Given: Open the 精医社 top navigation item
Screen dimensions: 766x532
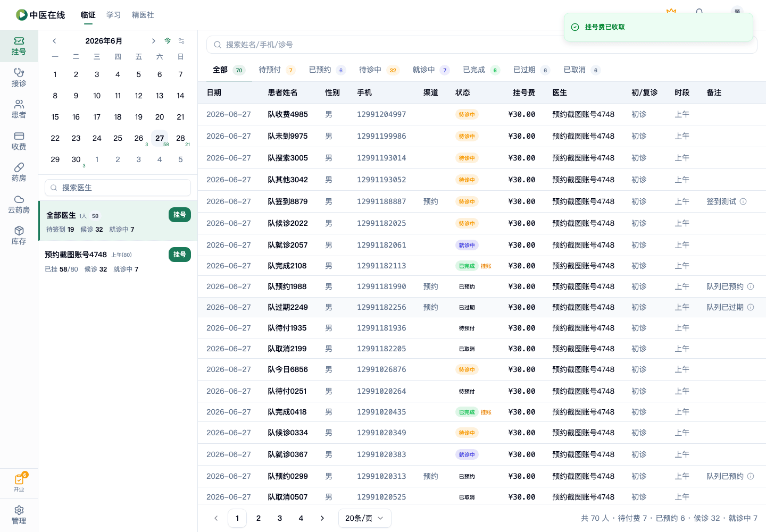Looking at the screenshot, I should pyautogui.click(x=143, y=15).
